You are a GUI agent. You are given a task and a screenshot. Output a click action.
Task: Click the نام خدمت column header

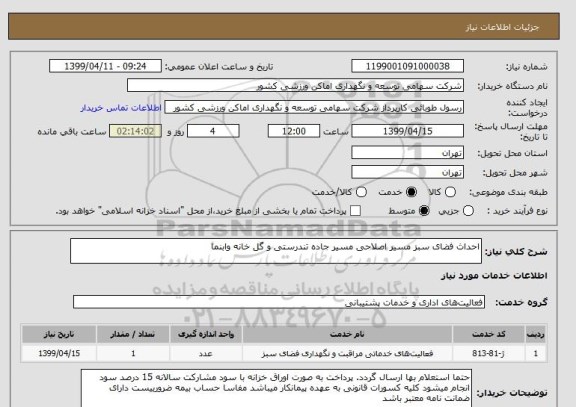click(x=347, y=334)
